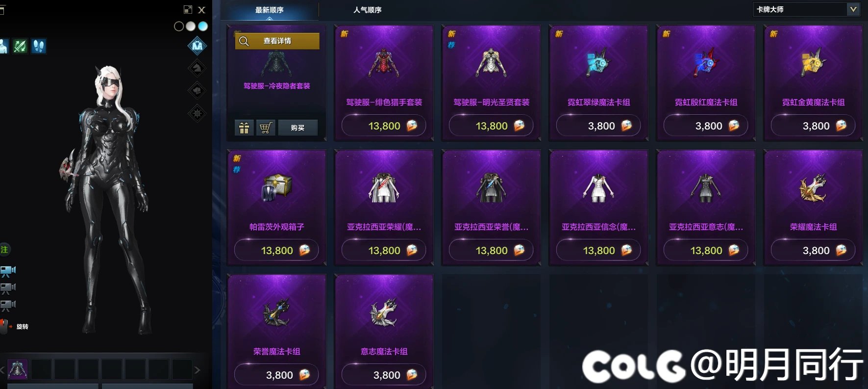Select the 帕雷茨外观箱子 item card
Viewport: 868px width, 389px height.
(x=277, y=207)
